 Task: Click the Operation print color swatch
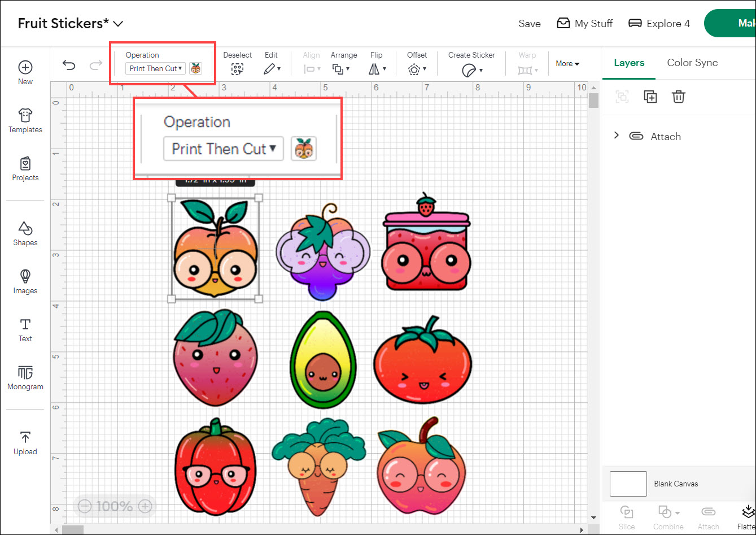[195, 68]
